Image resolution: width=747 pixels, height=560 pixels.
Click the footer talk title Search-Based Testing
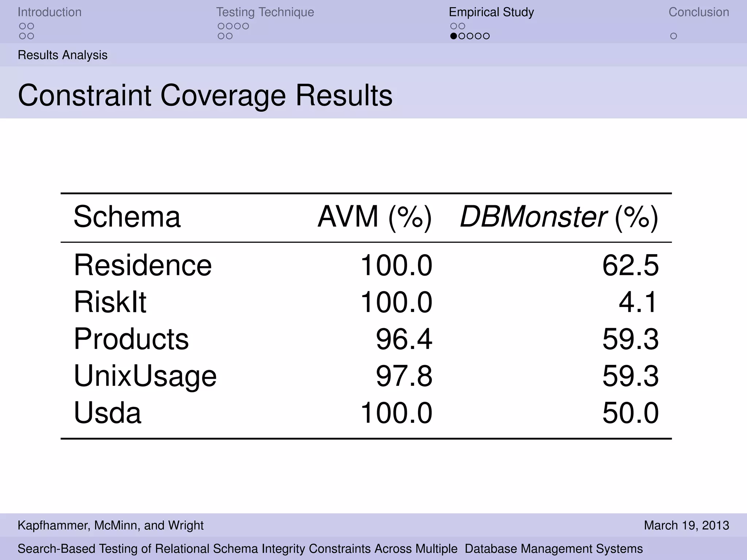pos(330,549)
